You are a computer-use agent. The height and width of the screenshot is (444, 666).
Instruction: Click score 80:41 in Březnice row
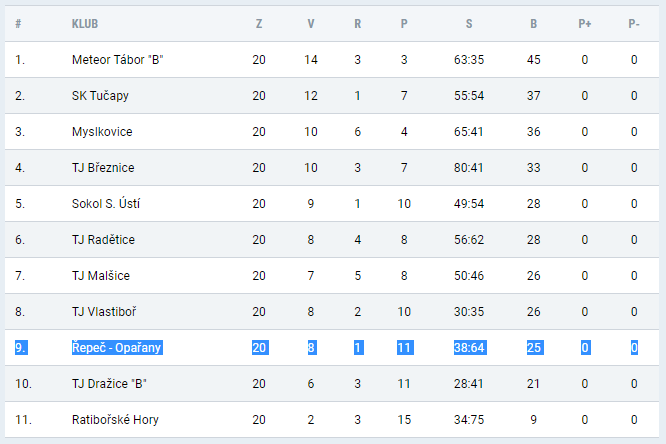[468, 168]
